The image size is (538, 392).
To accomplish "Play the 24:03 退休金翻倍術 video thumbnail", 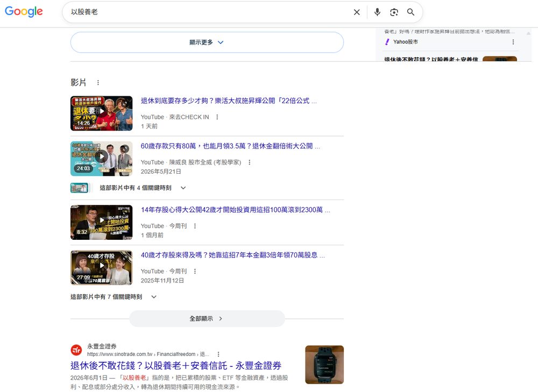I will 101,159.
